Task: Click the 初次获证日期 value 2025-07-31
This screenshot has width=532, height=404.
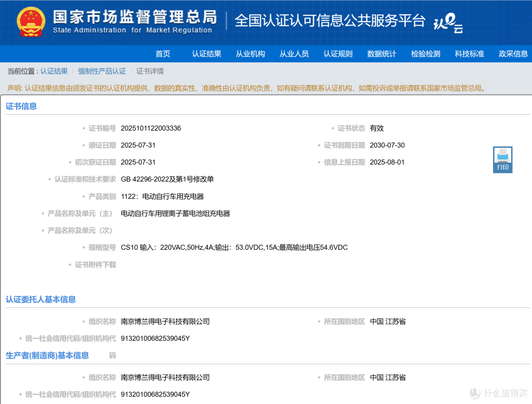Action: 138,162
